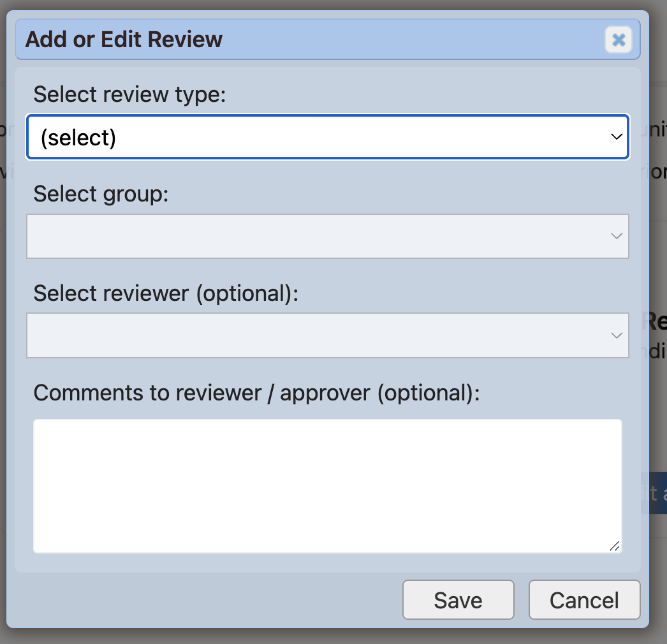Click inside the comments to reviewer text area
This screenshot has height=644, width=667.
[327, 485]
